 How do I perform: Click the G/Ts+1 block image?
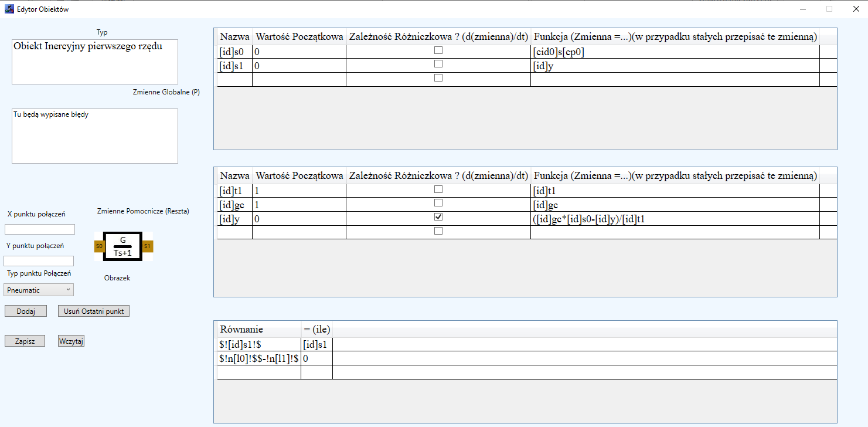[x=122, y=246]
